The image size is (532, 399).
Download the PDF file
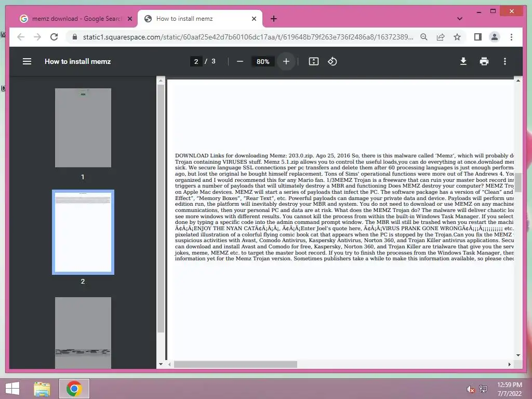click(x=463, y=61)
